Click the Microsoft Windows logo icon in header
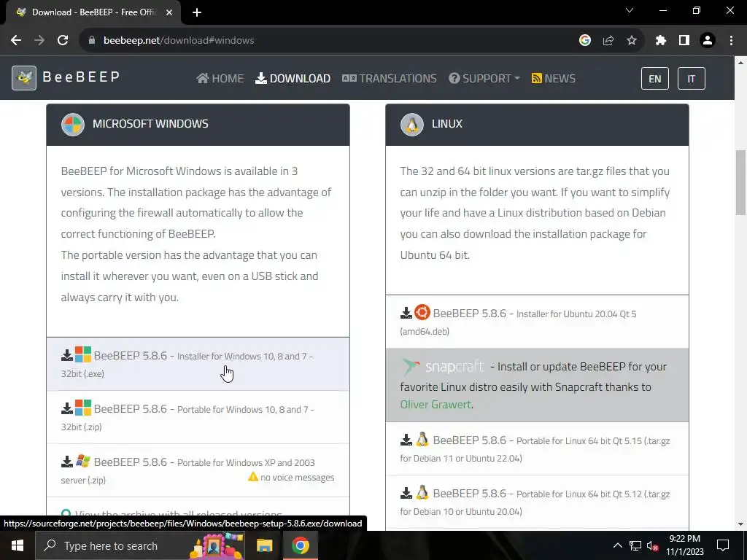 pyautogui.click(x=73, y=125)
